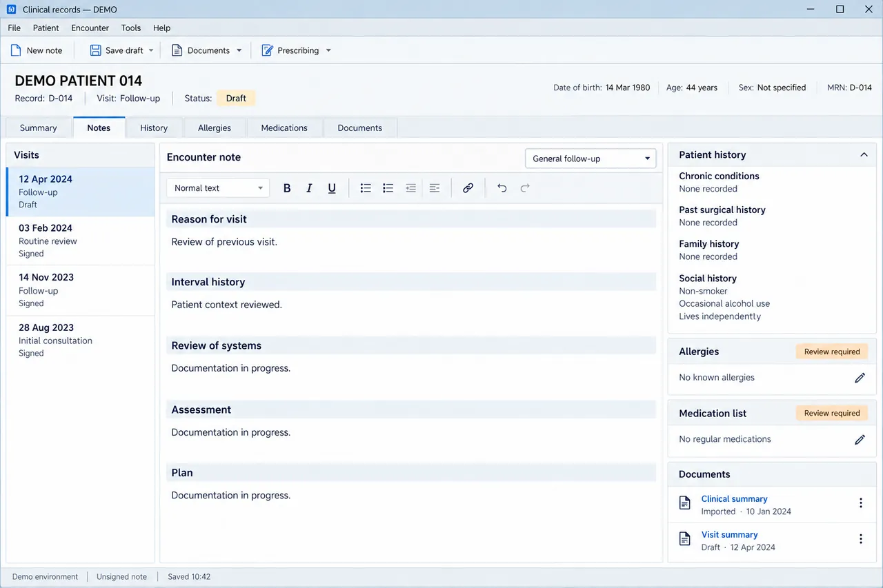The height and width of the screenshot is (588, 883).
Task: Click the Visit summary document icon
Action: (x=684, y=539)
